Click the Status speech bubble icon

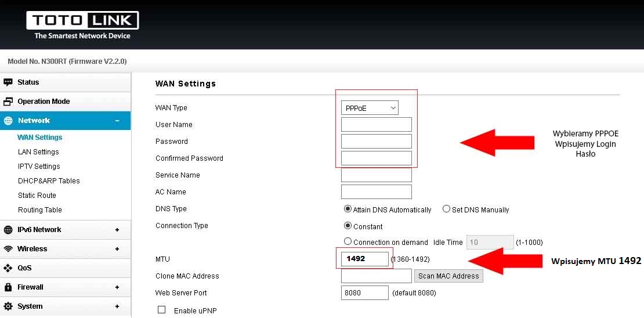pos(8,82)
